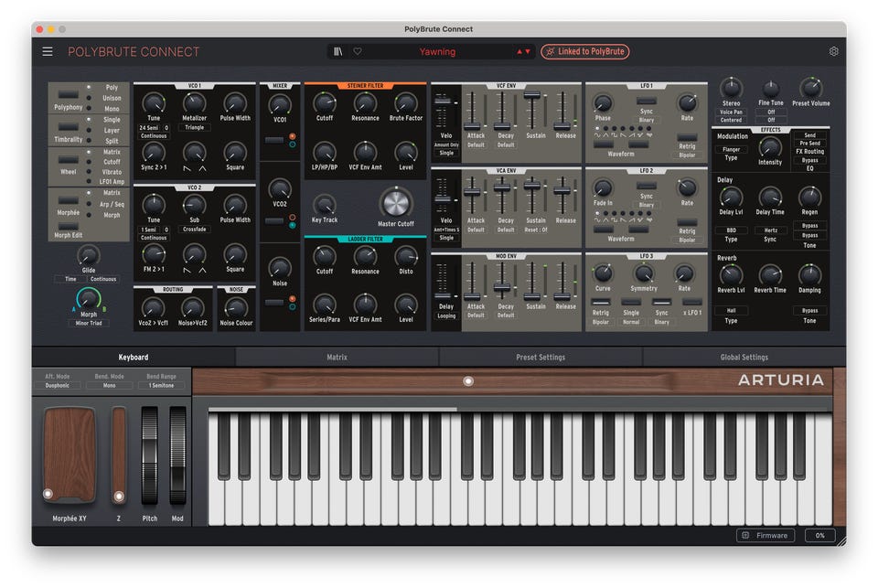Favorite the preset with the heart icon

click(x=358, y=51)
